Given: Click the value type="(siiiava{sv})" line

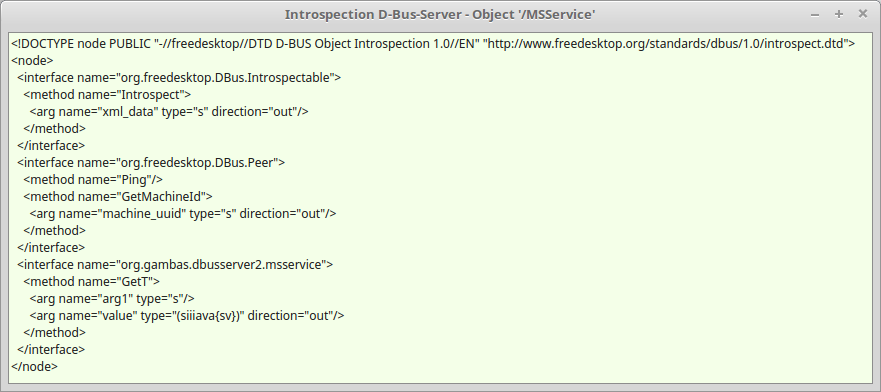Looking at the screenshot, I should tap(187, 316).
